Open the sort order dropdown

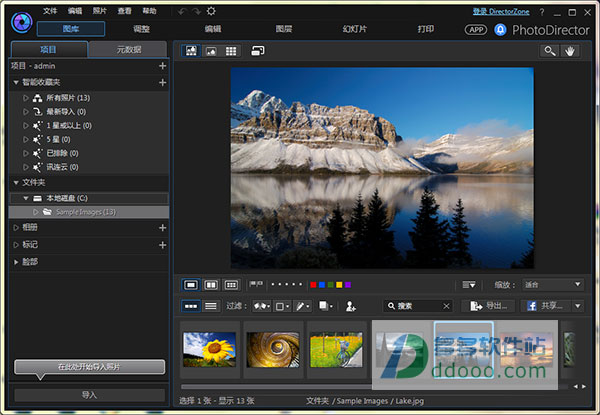point(469,285)
